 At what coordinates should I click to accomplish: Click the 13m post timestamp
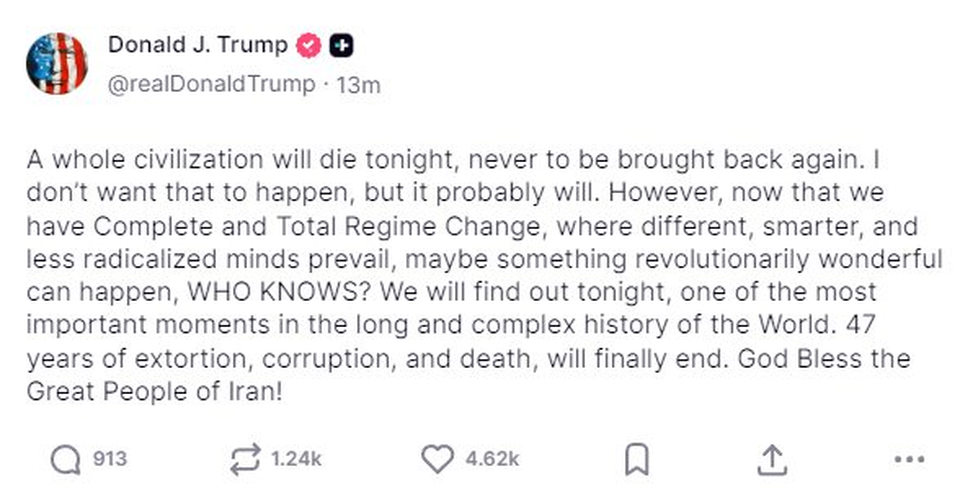point(359,85)
